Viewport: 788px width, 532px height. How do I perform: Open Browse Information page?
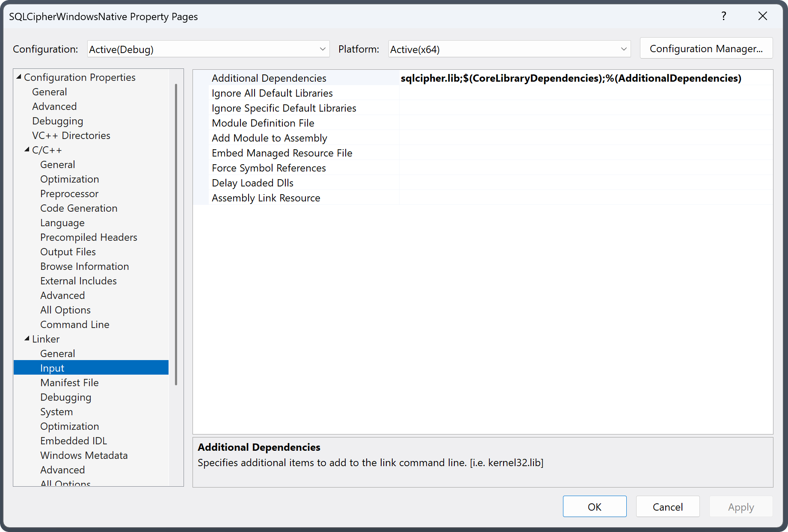(x=85, y=266)
